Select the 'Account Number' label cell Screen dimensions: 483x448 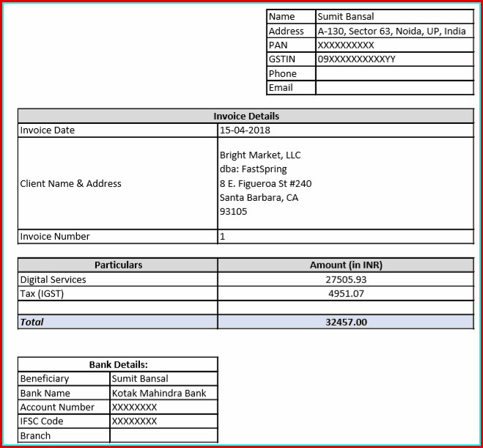point(64,408)
